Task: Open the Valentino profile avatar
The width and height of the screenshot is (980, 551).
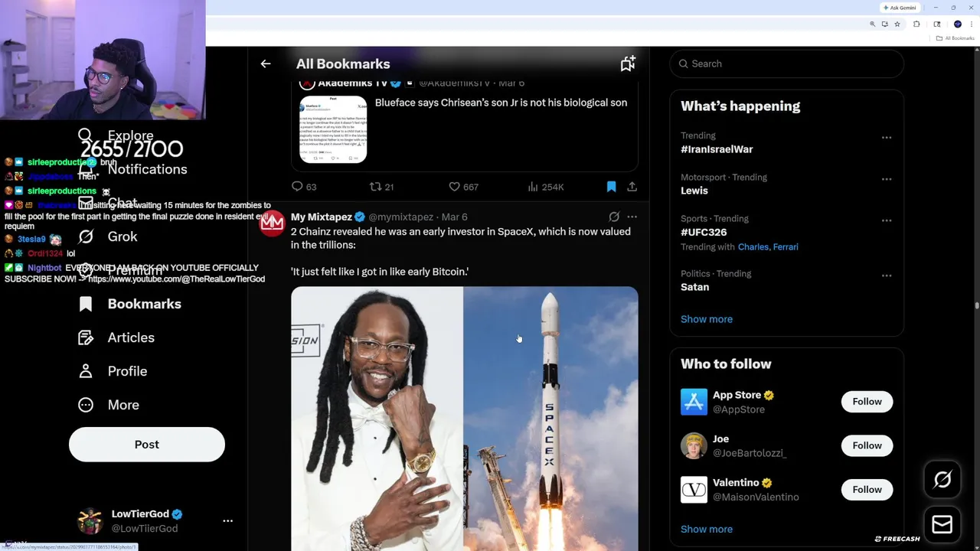Action: click(694, 490)
